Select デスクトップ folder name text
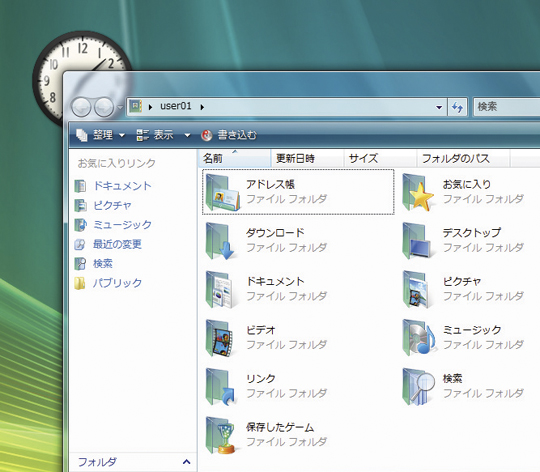 click(x=472, y=233)
